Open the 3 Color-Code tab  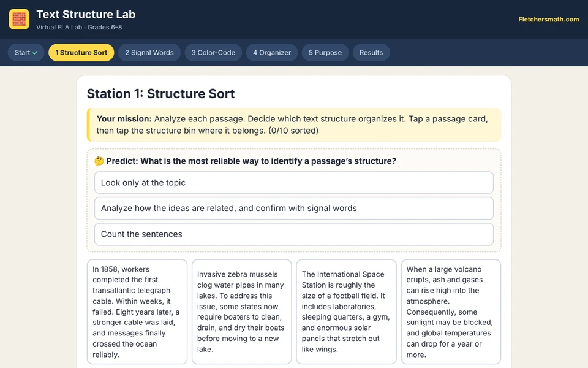(213, 53)
